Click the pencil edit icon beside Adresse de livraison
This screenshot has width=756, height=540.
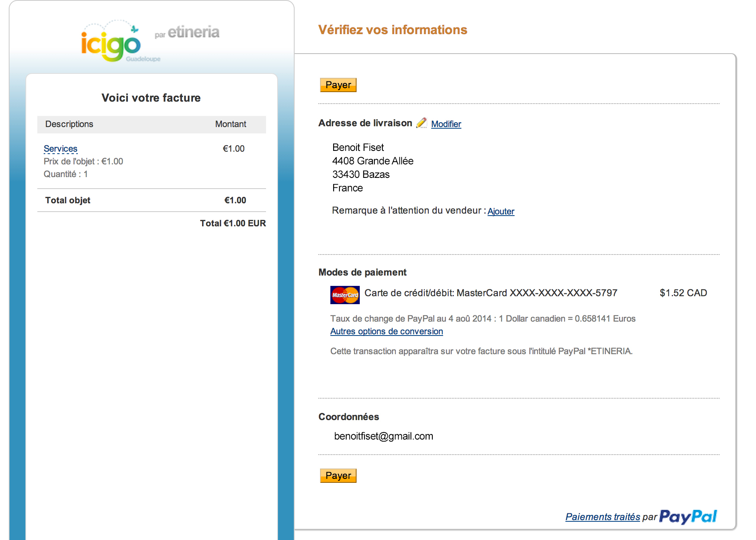[422, 123]
